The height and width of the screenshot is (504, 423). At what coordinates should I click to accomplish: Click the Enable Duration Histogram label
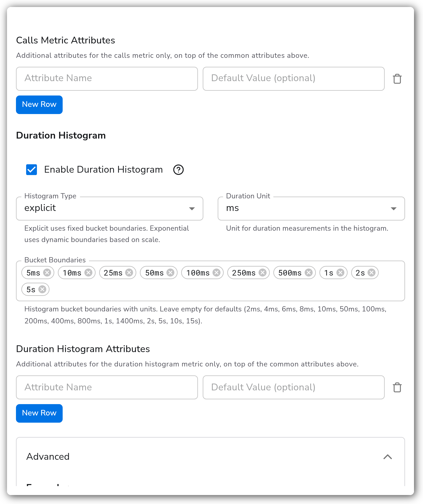tap(104, 170)
